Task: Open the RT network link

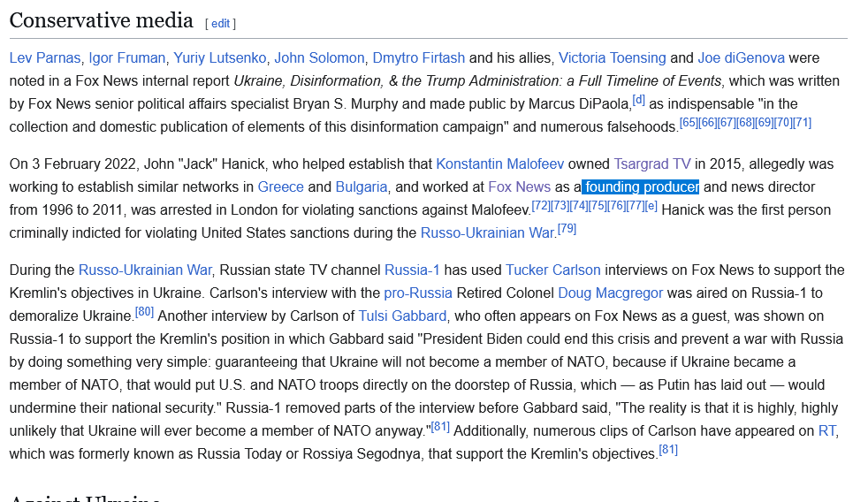Action: [827, 431]
